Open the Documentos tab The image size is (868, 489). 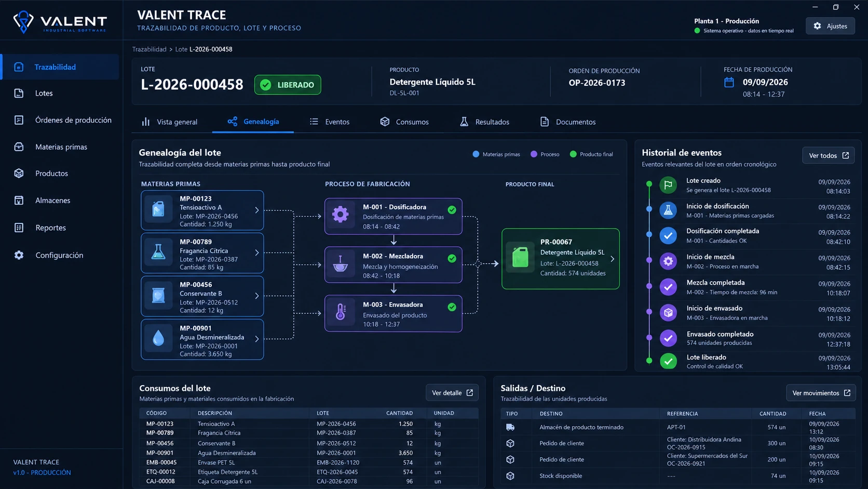click(568, 122)
